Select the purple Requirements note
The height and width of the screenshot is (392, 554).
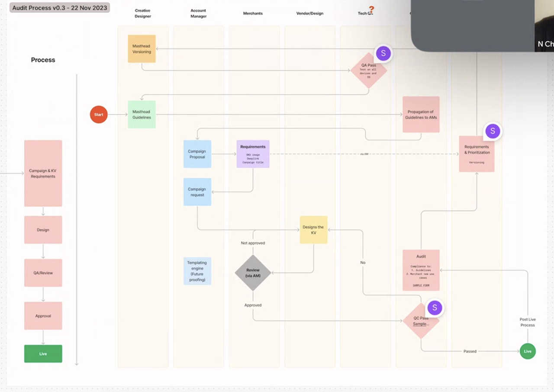[x=253, y=154]
